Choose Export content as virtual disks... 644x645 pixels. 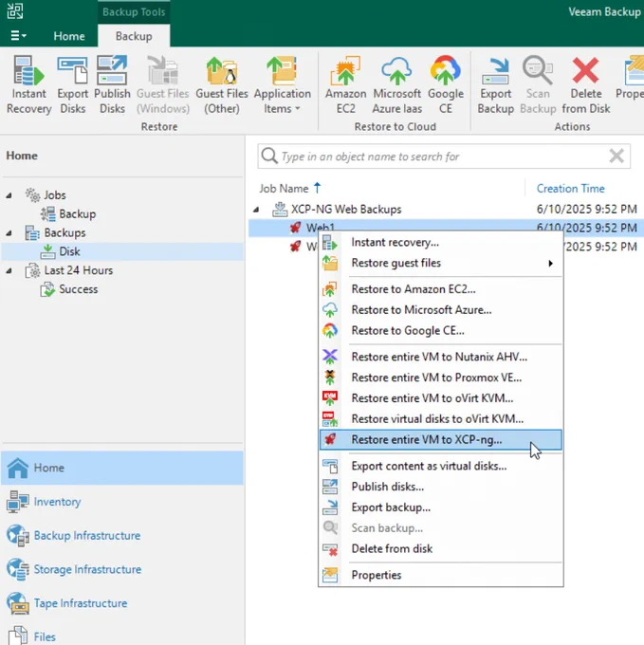coord(440,466)
